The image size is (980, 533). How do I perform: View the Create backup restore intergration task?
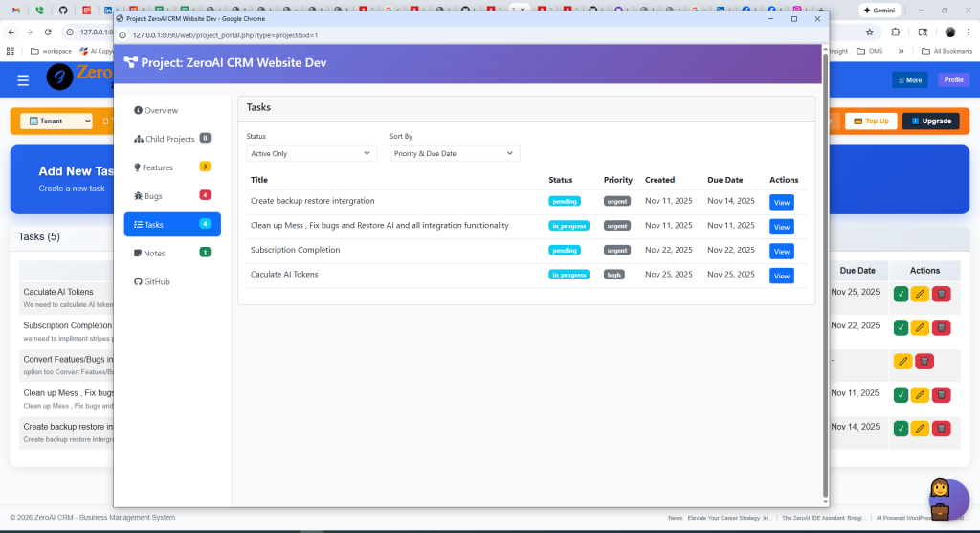781,202
